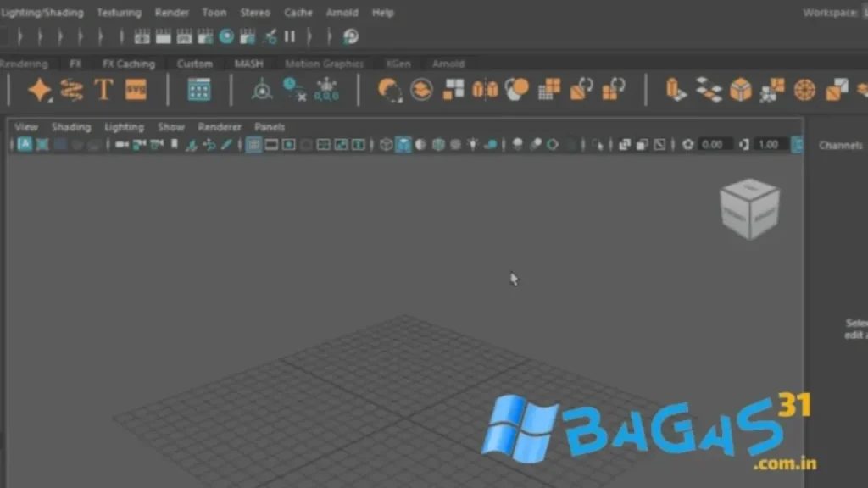Toggle the Film Gate display

[271, 144]
